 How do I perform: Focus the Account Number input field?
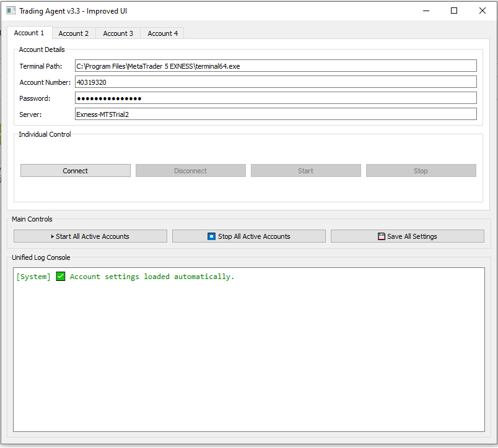click(275, 82)
